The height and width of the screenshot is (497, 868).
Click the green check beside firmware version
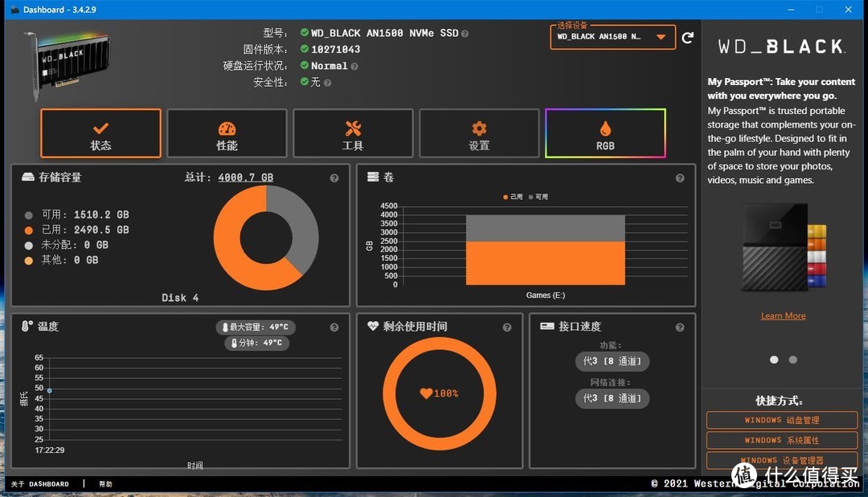pyautogui.click(x=305, y=49)
